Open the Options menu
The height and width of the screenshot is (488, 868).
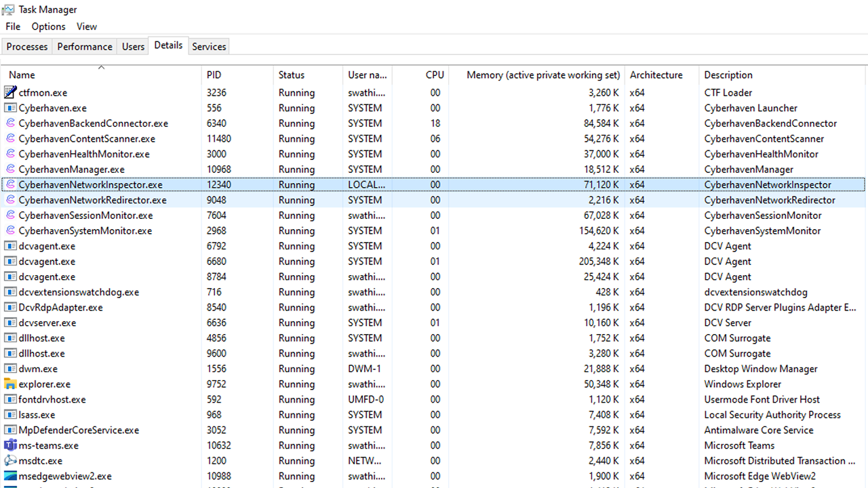point(49,26)
